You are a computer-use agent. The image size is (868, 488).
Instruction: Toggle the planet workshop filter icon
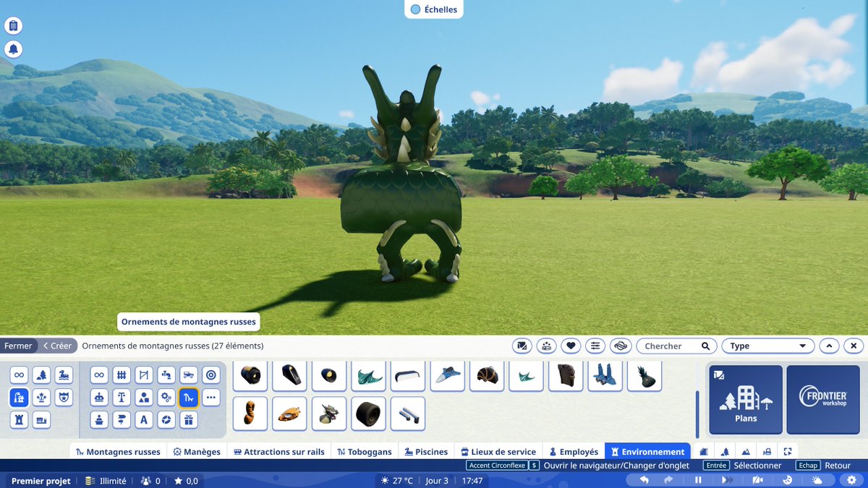[620, 346]
